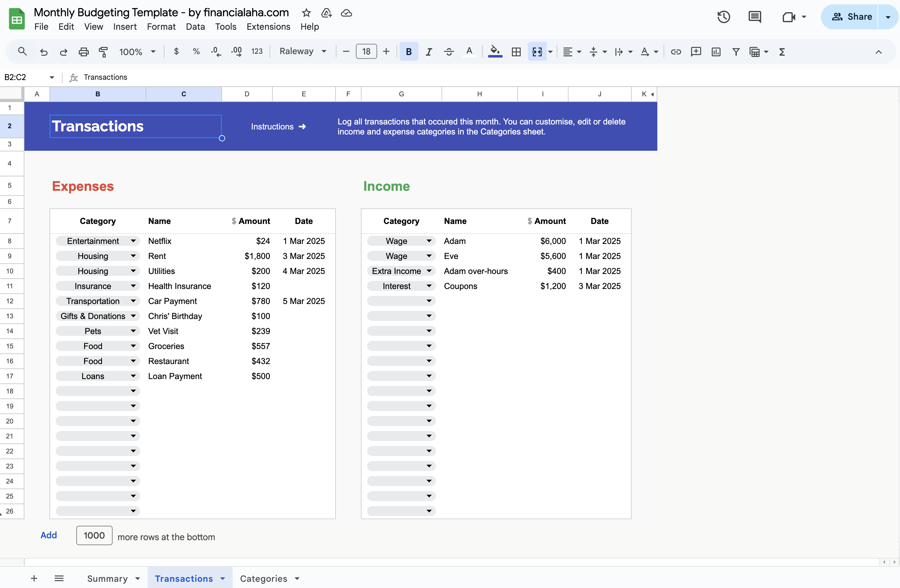Increase the font size
The height and width of the screenshot is (588, 900).
(386, 51)
